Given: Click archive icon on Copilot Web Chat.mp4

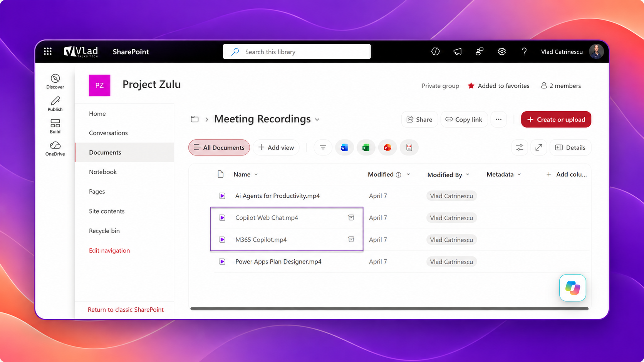Looking at the screenshot, I should point(351,217).
